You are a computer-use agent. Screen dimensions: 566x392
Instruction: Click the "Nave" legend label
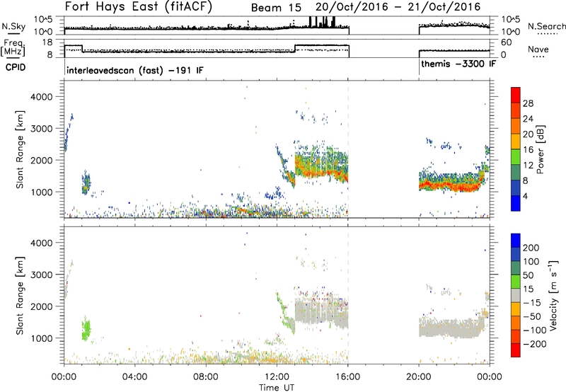tap(538, 50)
